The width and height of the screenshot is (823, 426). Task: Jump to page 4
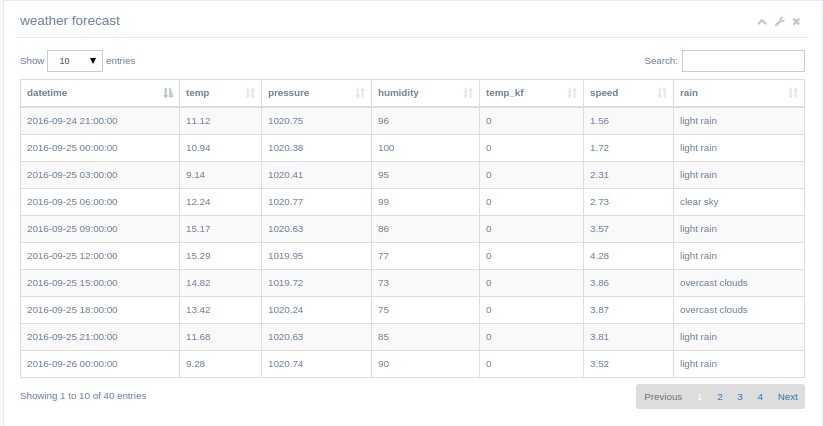tap(760, 397)
